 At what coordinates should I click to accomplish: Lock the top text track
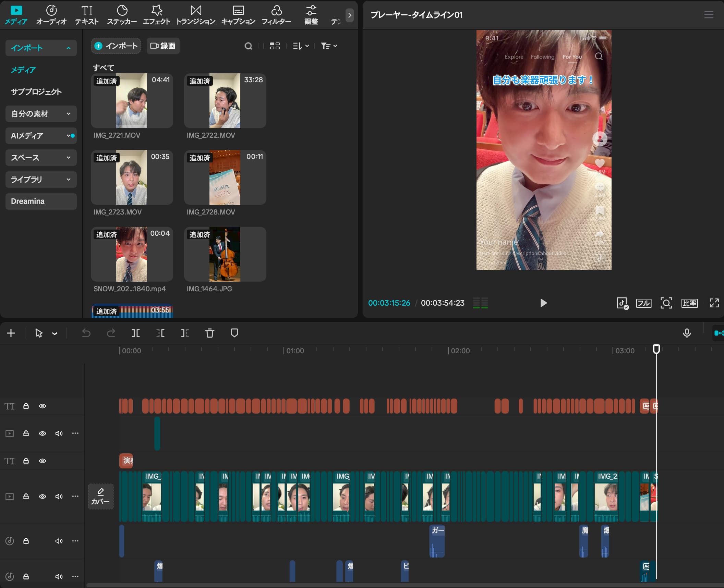[x=26, y=406]
